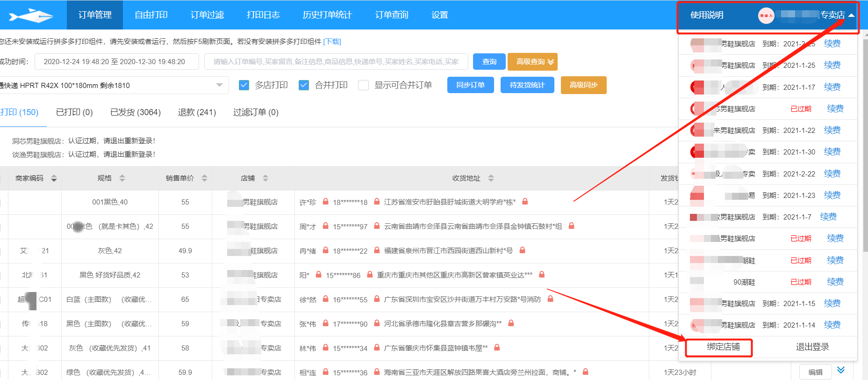868x380 pixels.
Task: Switch to the 已发货 (3064) tab
Action: pyautogui.click(x=135, y=112)
